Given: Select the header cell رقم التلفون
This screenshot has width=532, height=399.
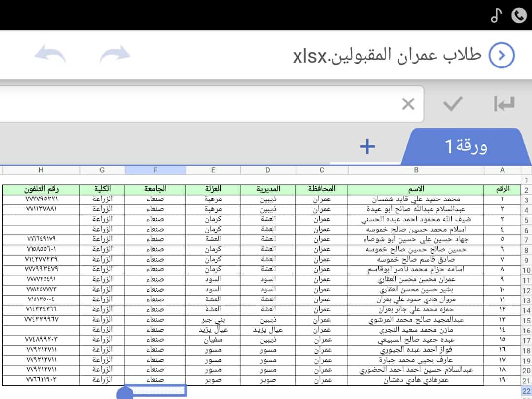Looking at the screenshot, I should [x=41, y=189].
